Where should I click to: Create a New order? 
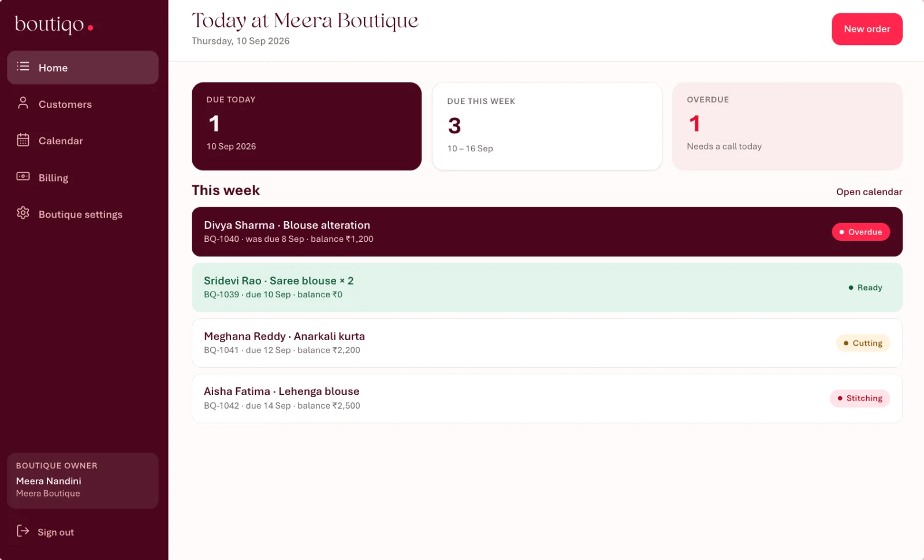867,29
